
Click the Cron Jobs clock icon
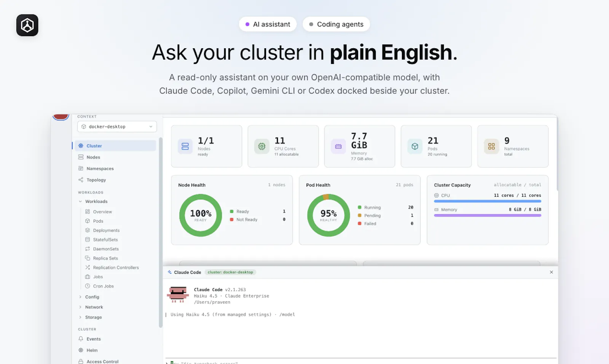tap(88, 286)
